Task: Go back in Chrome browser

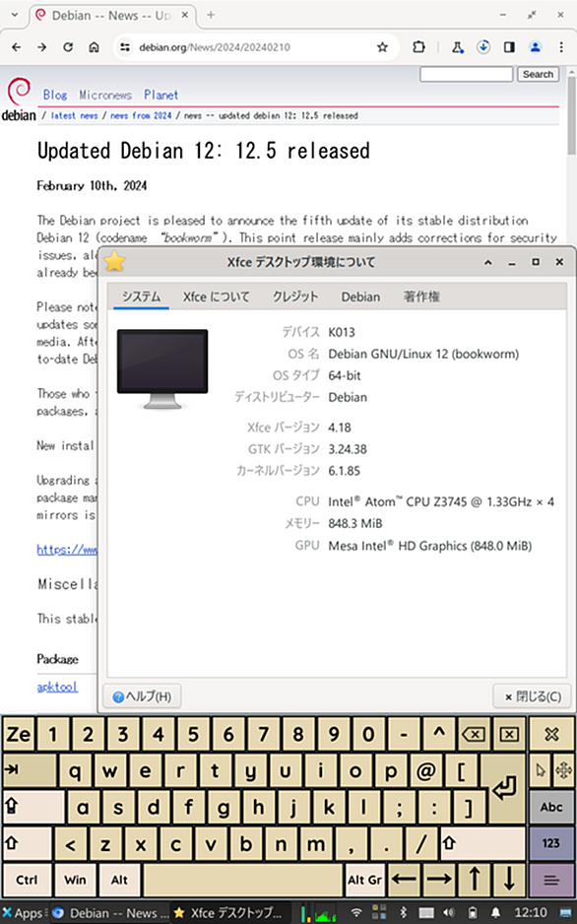Action: click(x=17, y=47)
